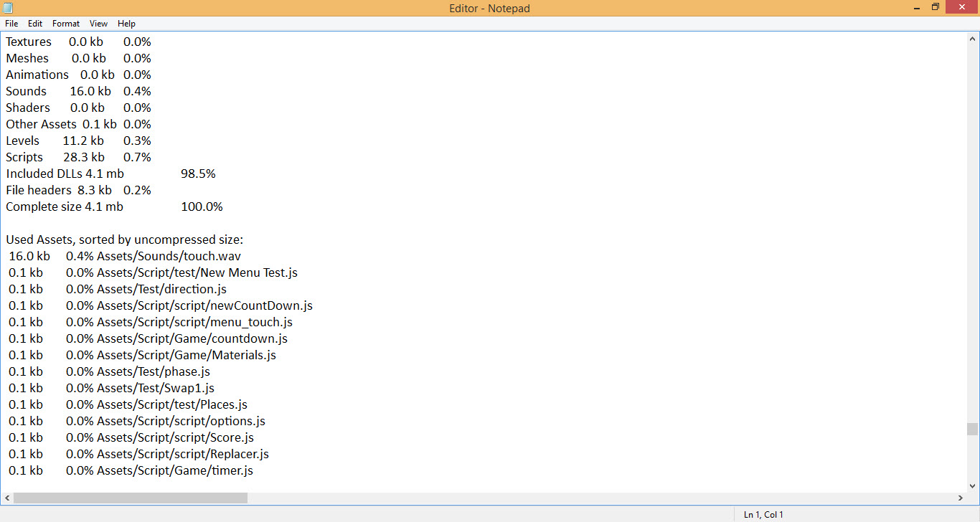Click the "script/Score.js" line
Screen dimensions: 980x522
pos(131,437)
